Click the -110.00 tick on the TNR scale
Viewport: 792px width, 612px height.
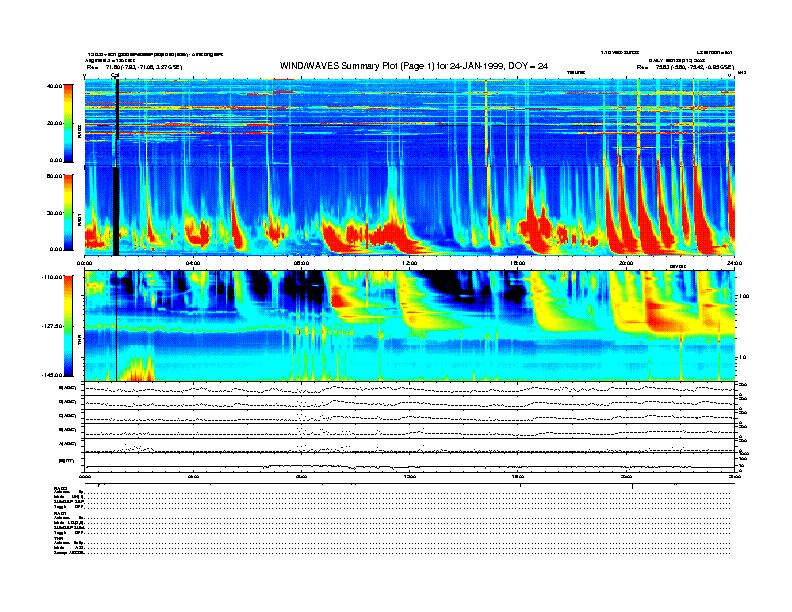click(x=52, y=277)
